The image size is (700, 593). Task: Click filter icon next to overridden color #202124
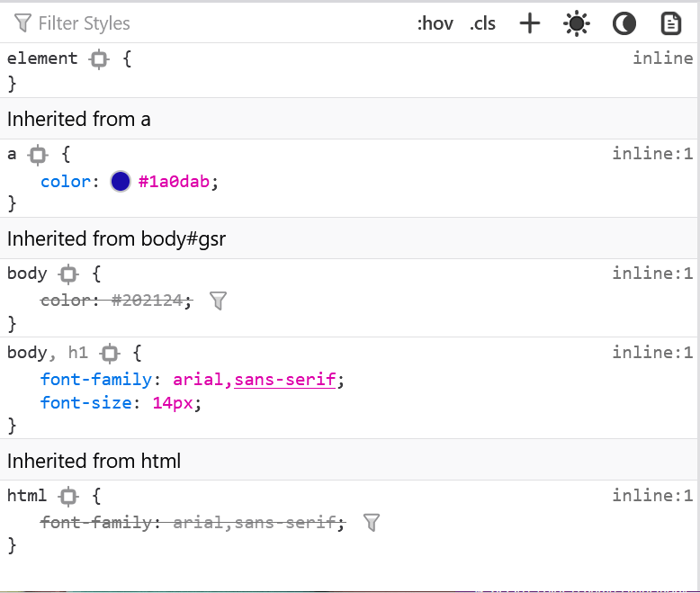[217, 301]
